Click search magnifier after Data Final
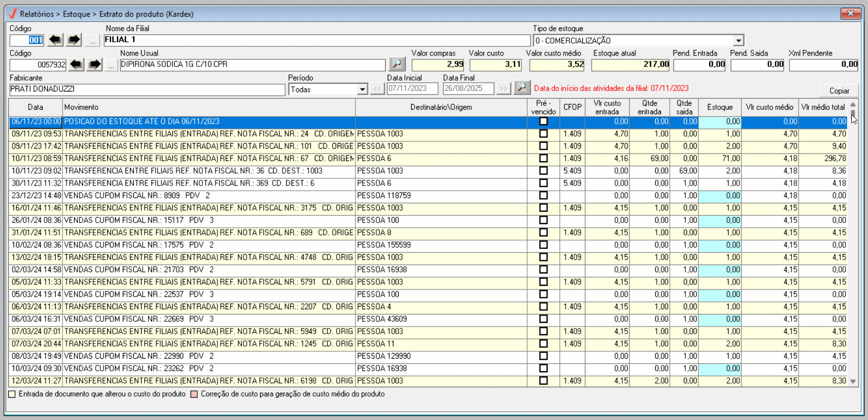 (521, 88)
